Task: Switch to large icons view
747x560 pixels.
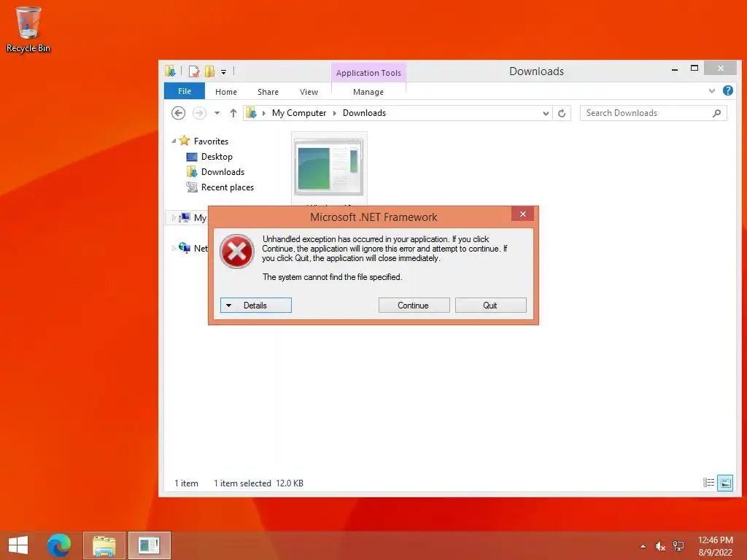Action: (x=725, y=483)
